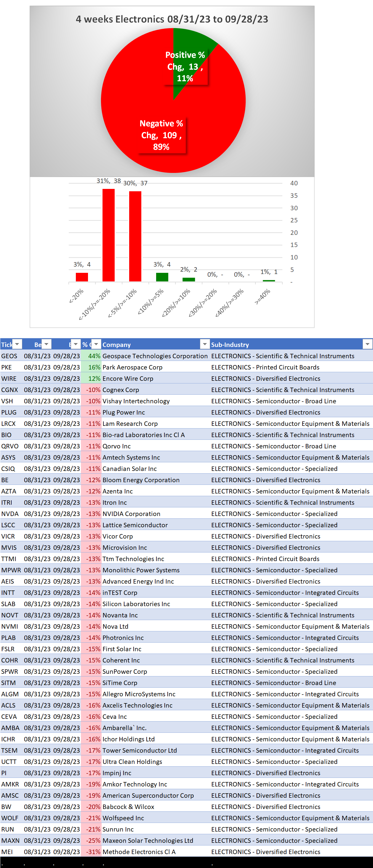Click the green bar labeled 2%, 2
373x868 pixels.
(x=188, y=279)
